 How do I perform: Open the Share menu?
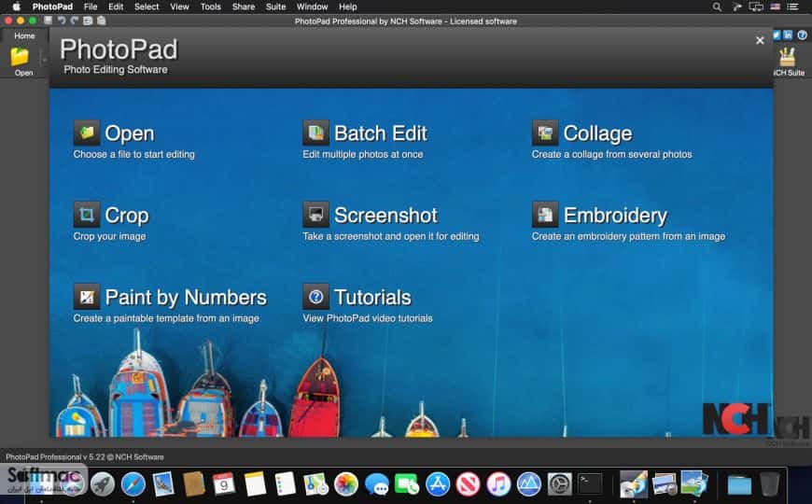coord(244,7)
